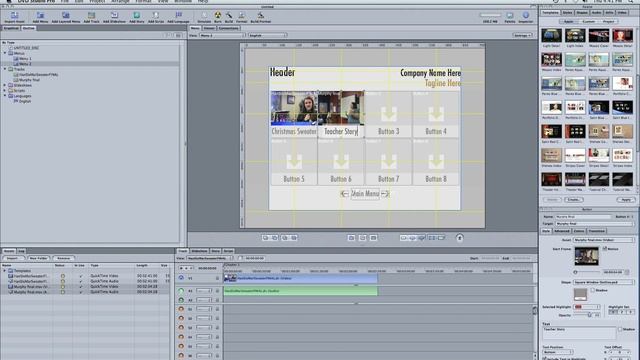Toggle the Shadow checkbox beside the Text field
The image size is (640, 360).
coord(620,329)
